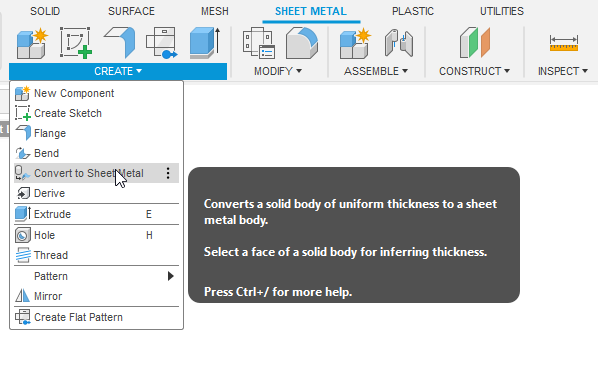Click the Offset Plane icon in Construct
The height and width of the screenshot is (370, 598).
pyautogui.click(x=475, y=43)
